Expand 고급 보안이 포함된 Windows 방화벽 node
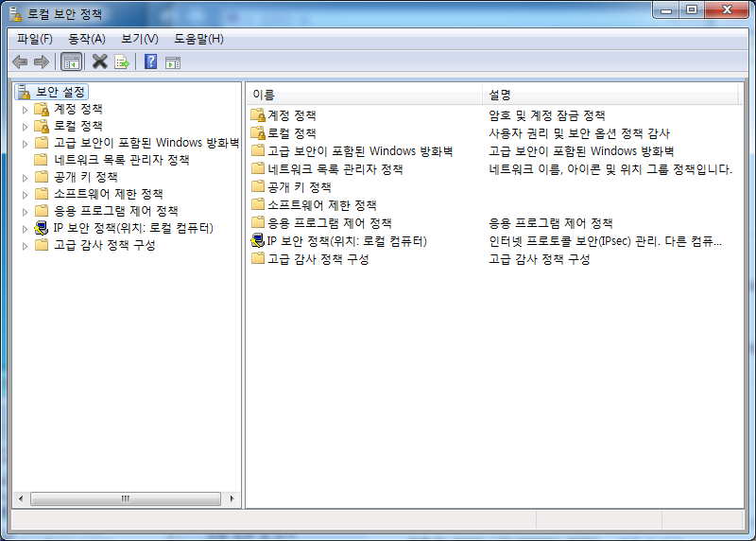756x541 pixels. coord(26,144)
